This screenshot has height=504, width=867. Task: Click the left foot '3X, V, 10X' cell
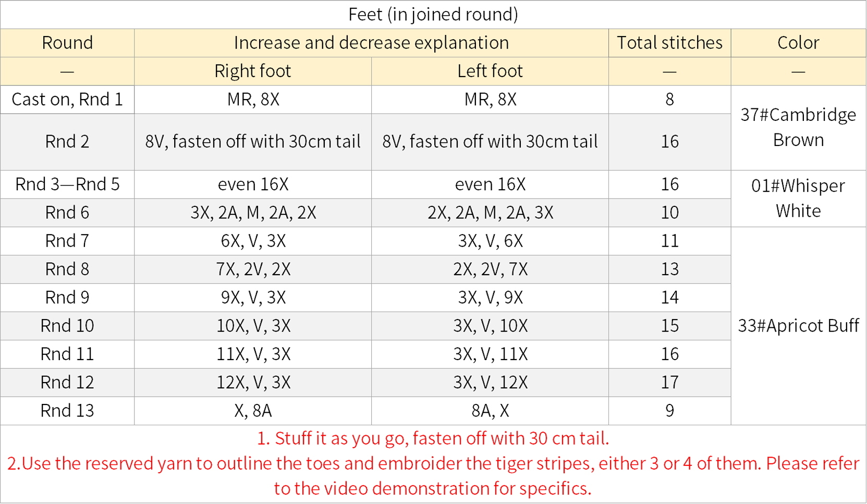click(x=490, y=326)
